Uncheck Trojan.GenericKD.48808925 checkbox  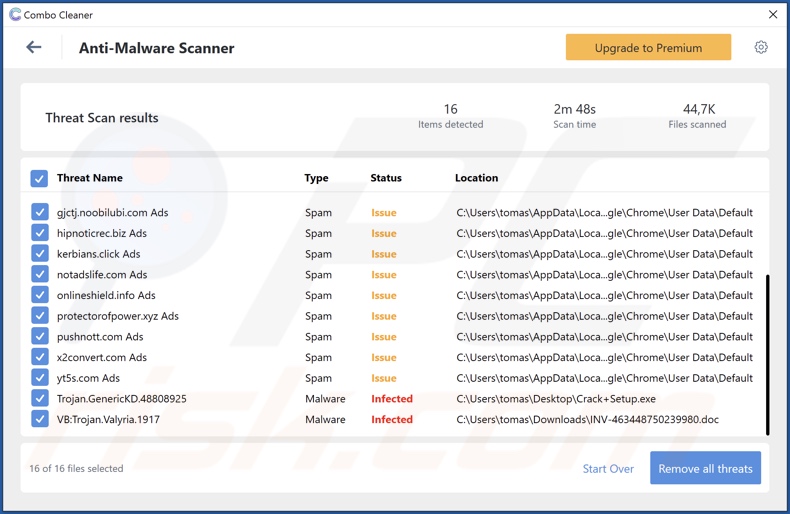pos(39,398)
